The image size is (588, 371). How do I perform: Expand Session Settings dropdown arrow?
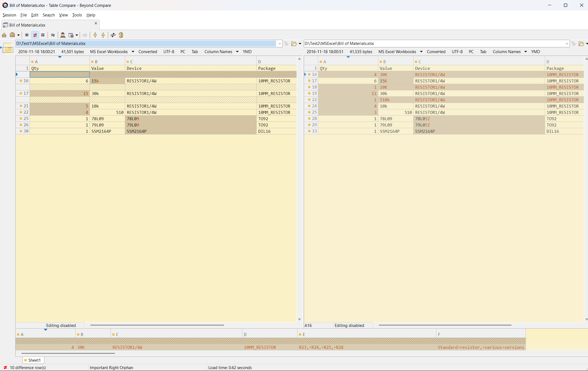[x=77, y=35]
